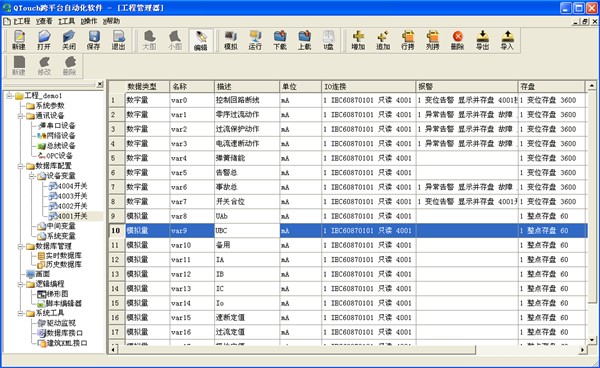Image resolution: width=600 pixels, height=368 pixels.
Task: Click the U盘 USB disk icon
Action: coord(328,40)
